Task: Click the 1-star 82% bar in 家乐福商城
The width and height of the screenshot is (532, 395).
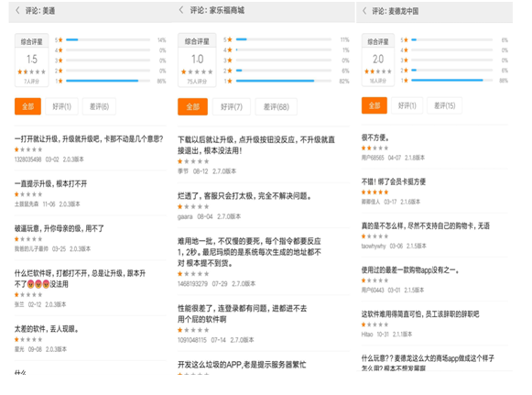Action: tap(284, 81)
